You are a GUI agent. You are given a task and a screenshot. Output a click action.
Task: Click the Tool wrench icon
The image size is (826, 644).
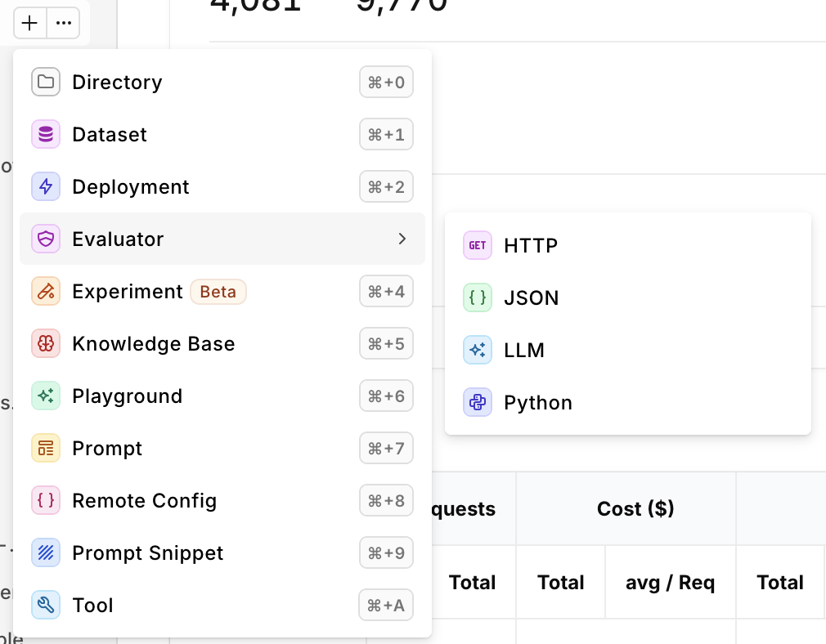click(x=46, y=605)
